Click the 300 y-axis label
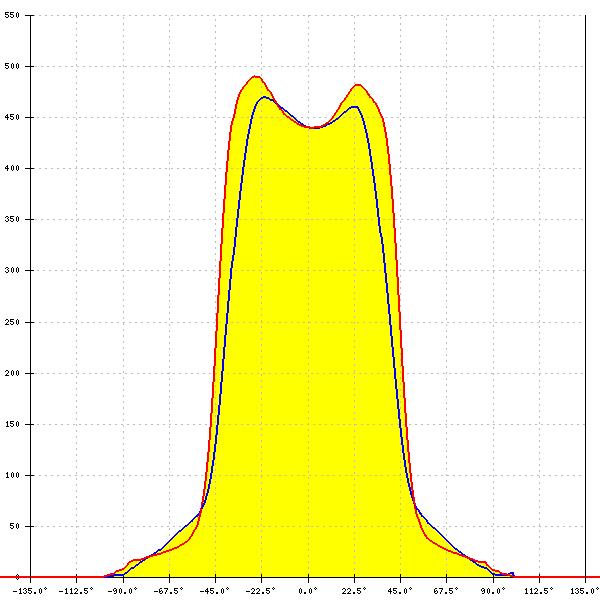Screen dimensions: 600x600 pos(12,270)
